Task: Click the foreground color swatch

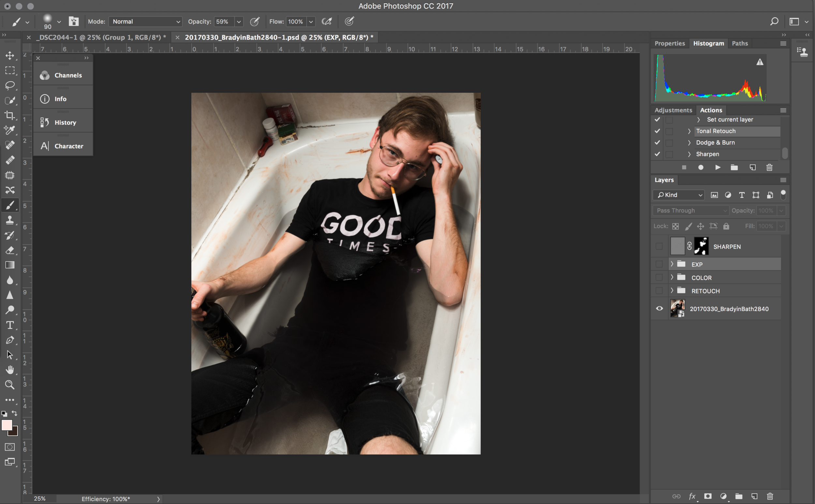Action: (x=7, y=425)
